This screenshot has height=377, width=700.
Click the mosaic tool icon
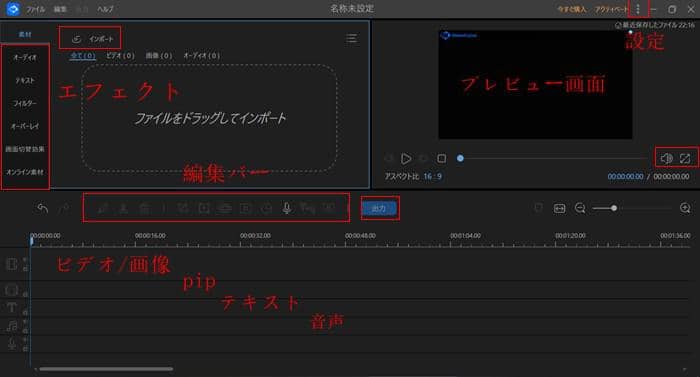[x=225, y=208]
